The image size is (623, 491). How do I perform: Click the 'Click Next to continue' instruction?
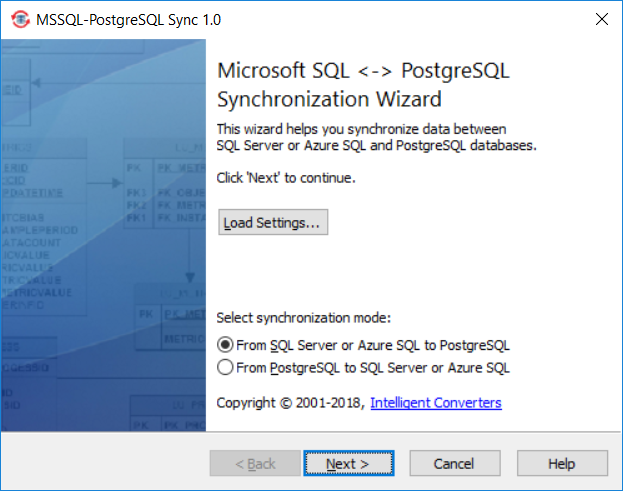286,177
